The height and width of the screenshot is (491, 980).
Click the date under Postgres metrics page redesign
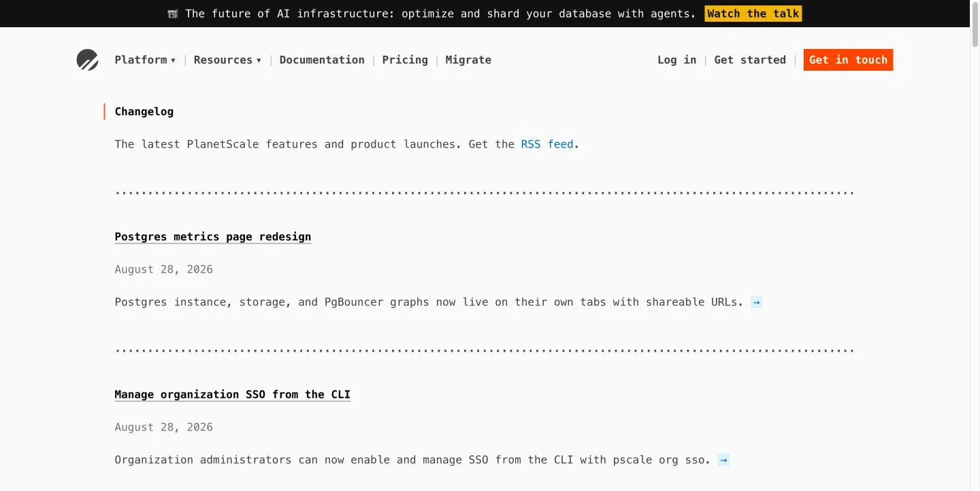coord(164,269)
